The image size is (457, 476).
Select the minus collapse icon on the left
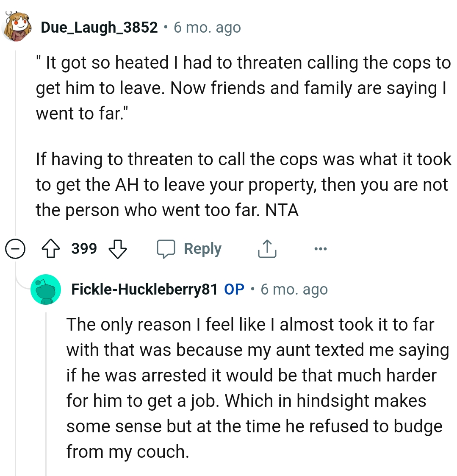pyautogui.click(x=15, y=249)
